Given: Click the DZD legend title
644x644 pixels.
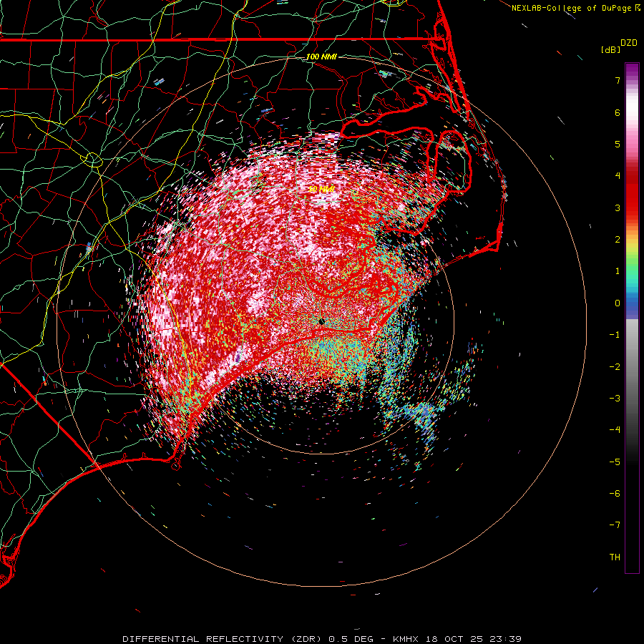Looking at the screenshot, I should tap(629, 43).
